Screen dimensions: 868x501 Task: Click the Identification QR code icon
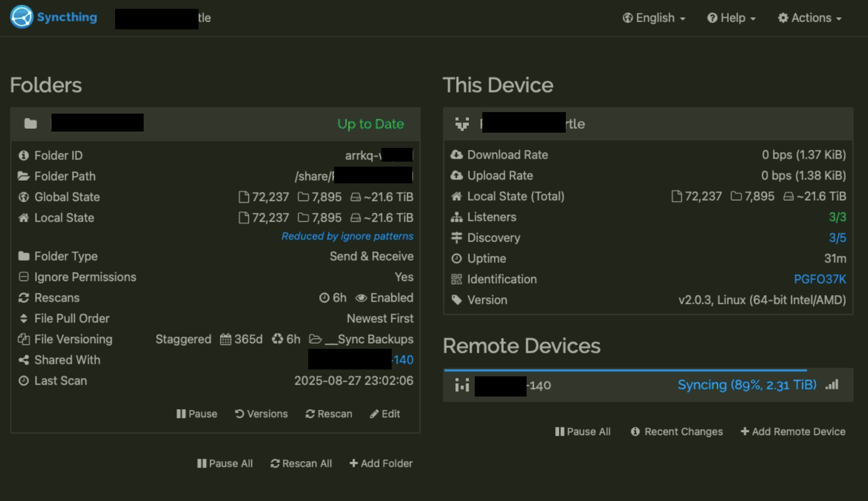(x=456, y=279)
